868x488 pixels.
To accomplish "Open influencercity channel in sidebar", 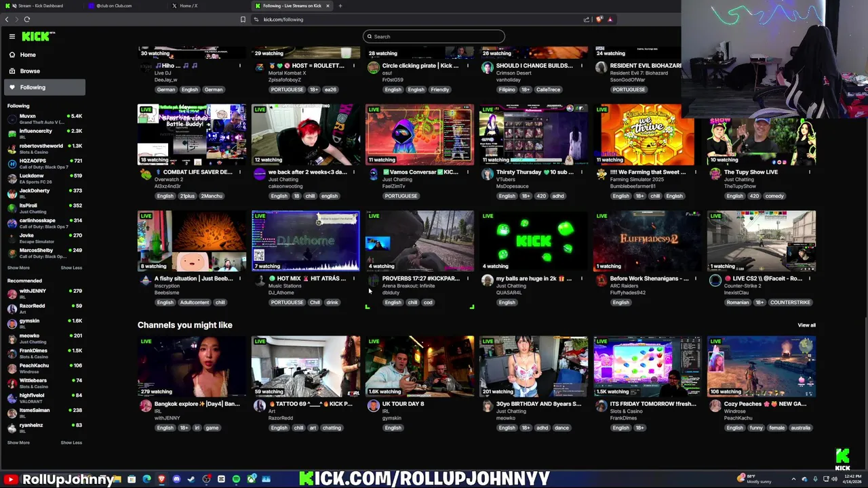I will click(x=44, y=134).
